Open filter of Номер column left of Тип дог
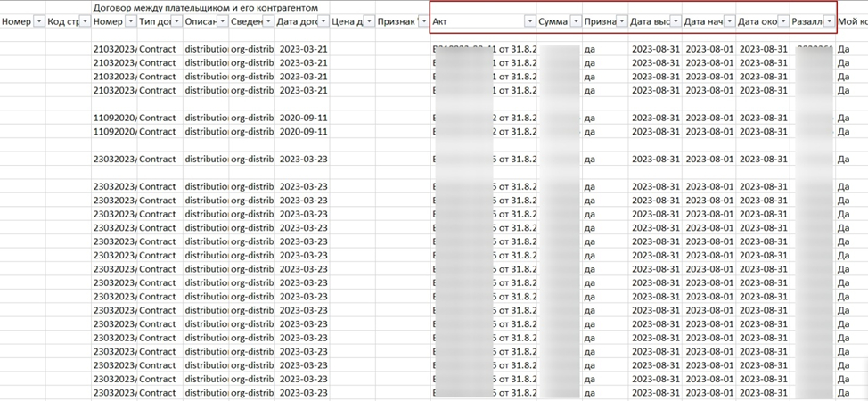Screen dimensions: 868x401 (x=131, y=21)
